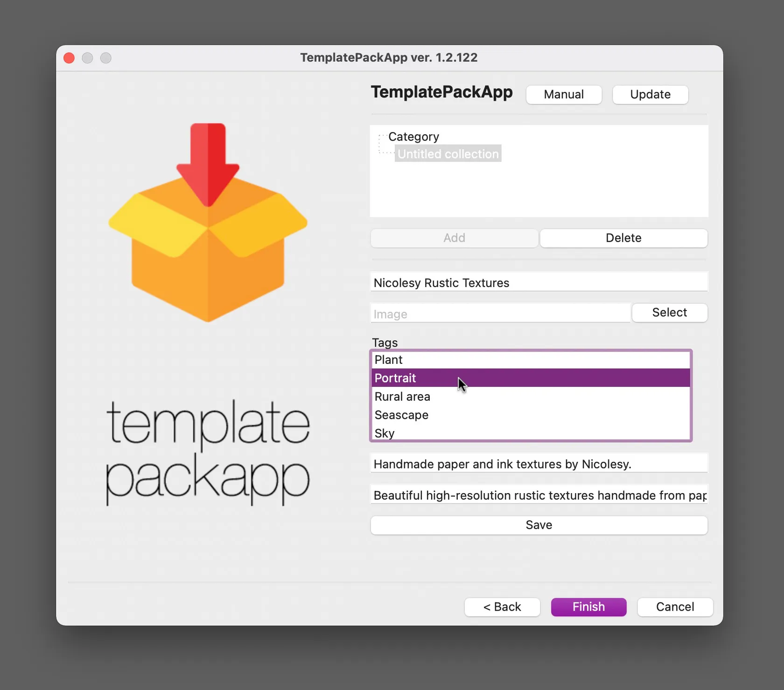The width and height of the screenshot is (784, 690).
Task: Click the Image path field
Action: pyautogui.click(x=500, y=314)
